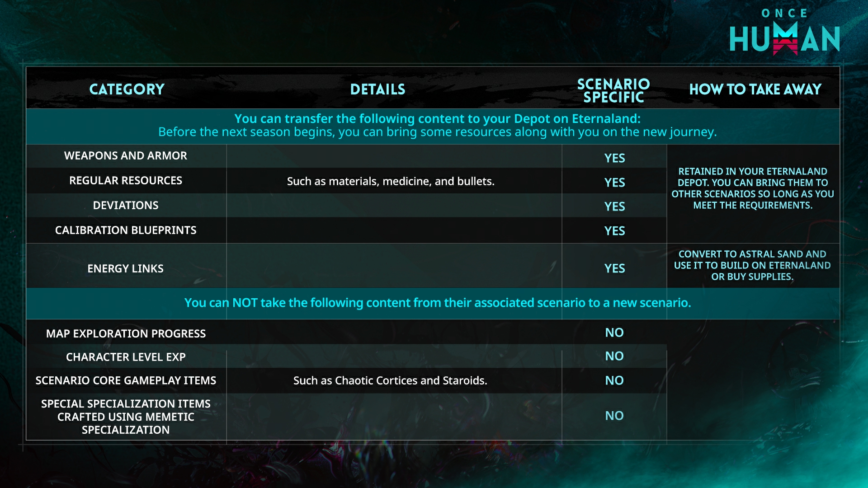This screenshot has width=868, height=488.
Task: Click the YES value for Energy Links
Action: coord(614,269)
